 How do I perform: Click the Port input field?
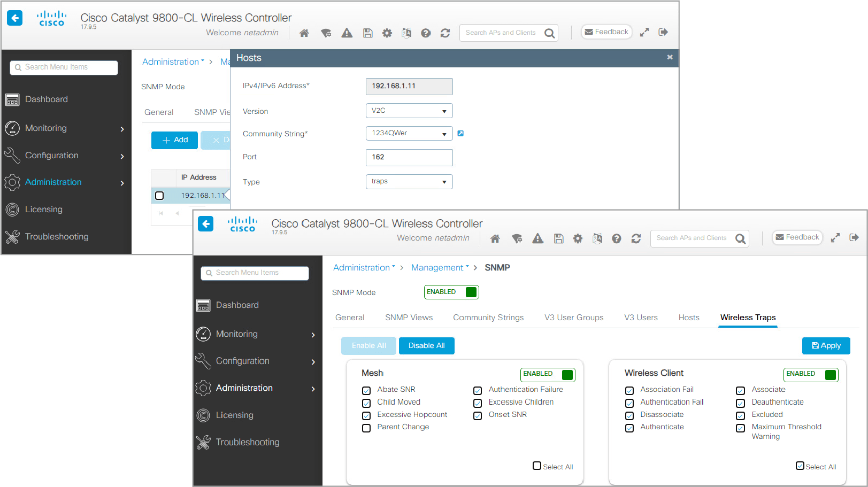[x=409, y=157]
